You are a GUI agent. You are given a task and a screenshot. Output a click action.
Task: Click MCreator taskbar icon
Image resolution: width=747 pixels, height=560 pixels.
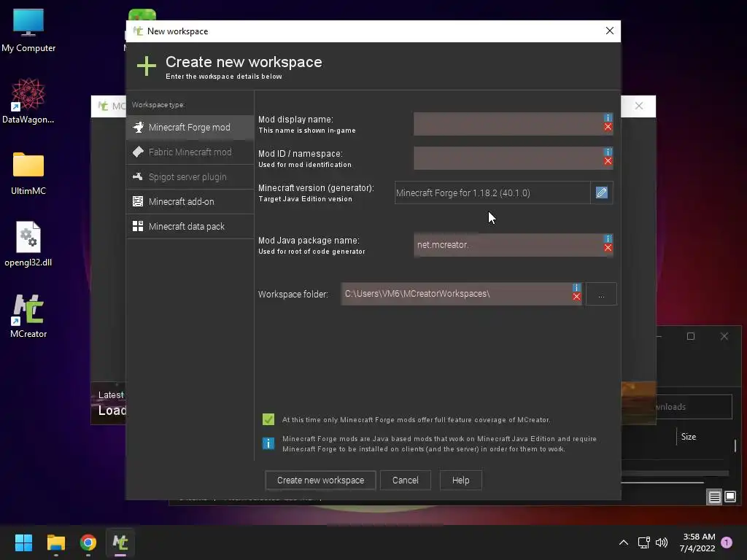click(x=120, y=542)
